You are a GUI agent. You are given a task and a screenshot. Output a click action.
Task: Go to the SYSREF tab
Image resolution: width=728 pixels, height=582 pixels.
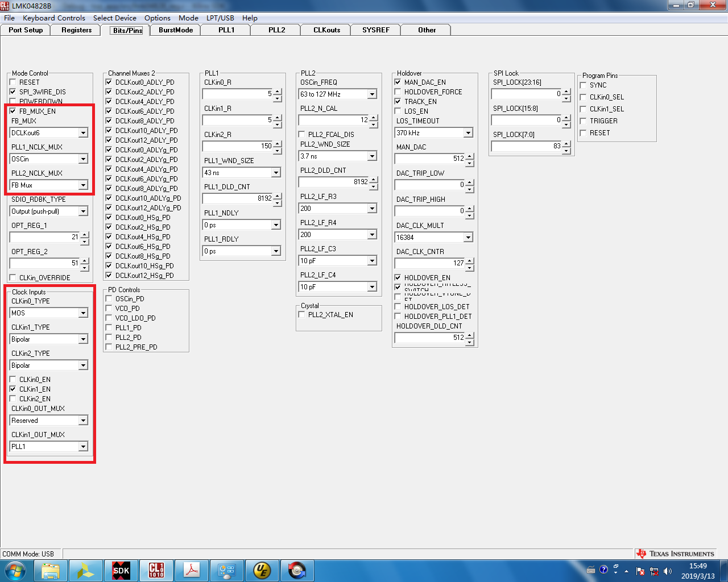click(x=376, y=30)
